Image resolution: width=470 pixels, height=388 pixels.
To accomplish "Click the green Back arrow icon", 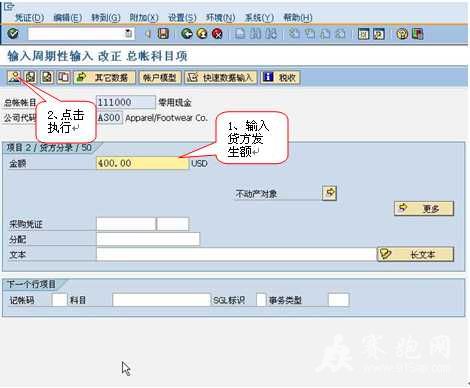I will (x=187, y=34).
